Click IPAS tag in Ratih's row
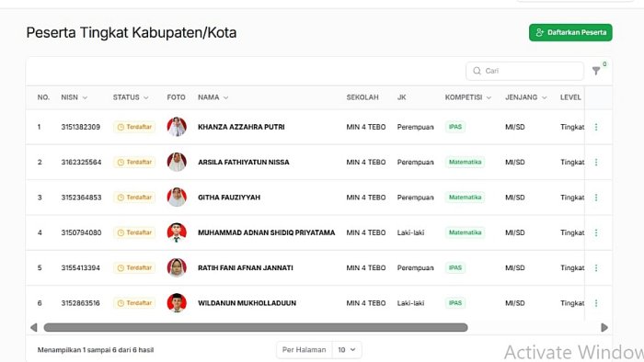Image resolution: width=644 pixels, height=362 pixels. (455, 268)
